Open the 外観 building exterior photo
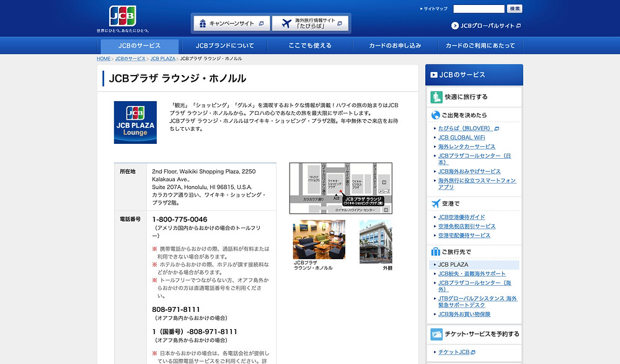This screenshot has width=620, height=364. (376, 242)
